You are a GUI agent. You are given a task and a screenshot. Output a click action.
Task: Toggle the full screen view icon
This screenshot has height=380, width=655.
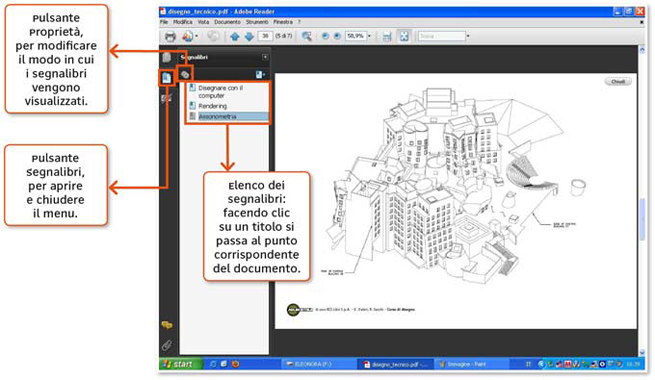pos(404,36)
